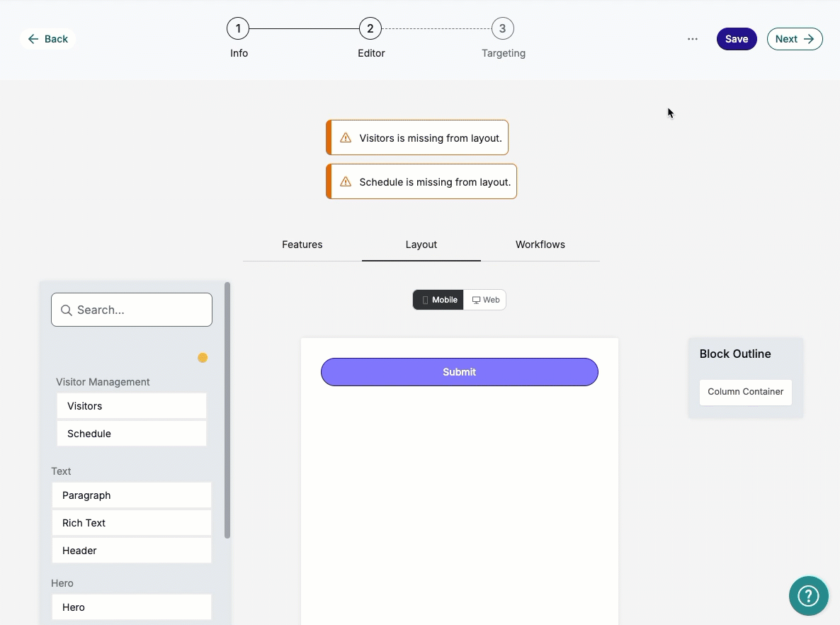Select the Paragraph block
Image resolution: width=840 pixels, height=625 pixels.
[x=132, y=495]
